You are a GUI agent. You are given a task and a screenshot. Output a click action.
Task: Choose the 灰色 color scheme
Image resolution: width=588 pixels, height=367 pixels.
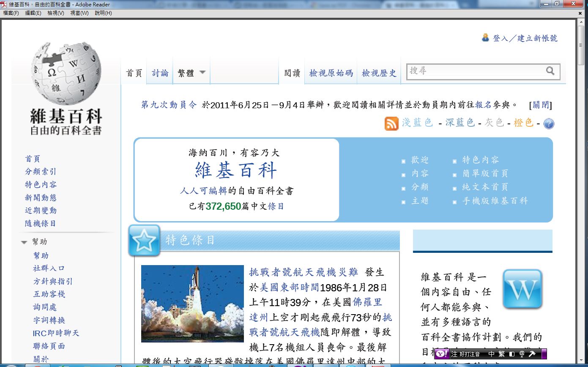pyautogui.click(x=494, y=123)
